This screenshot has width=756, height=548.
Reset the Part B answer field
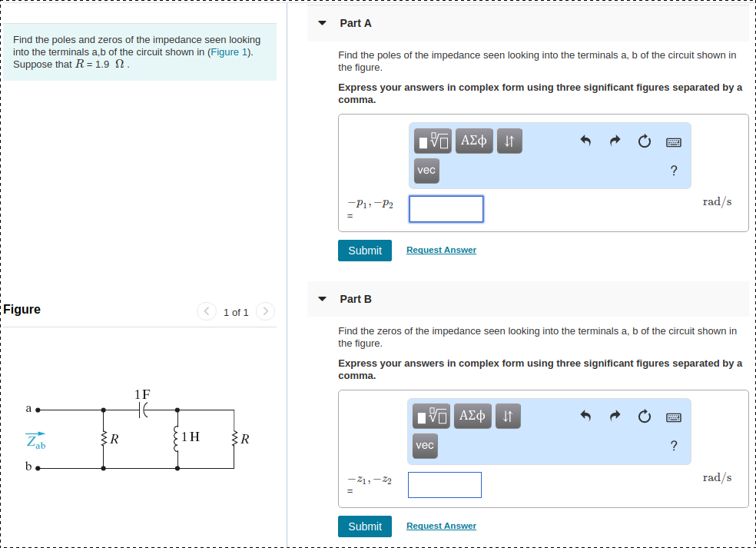(645, 417)
